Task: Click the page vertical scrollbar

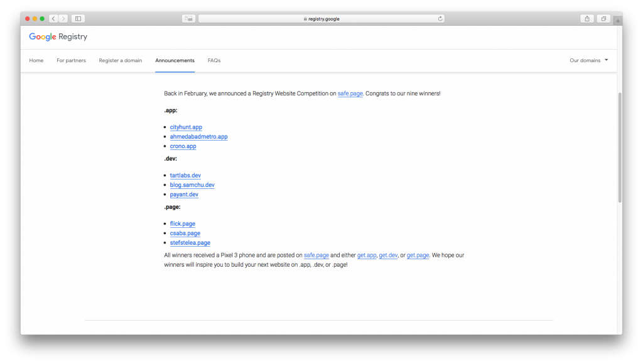Action: pos(620,147)
